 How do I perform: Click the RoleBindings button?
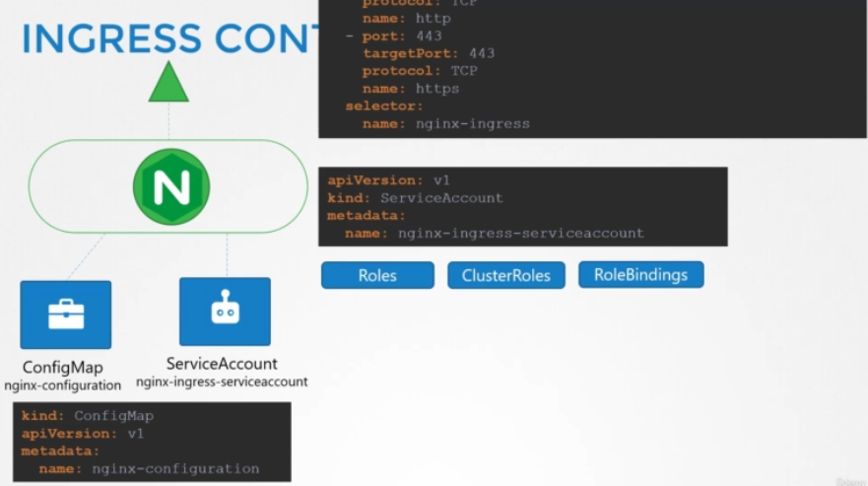(641, 275)
